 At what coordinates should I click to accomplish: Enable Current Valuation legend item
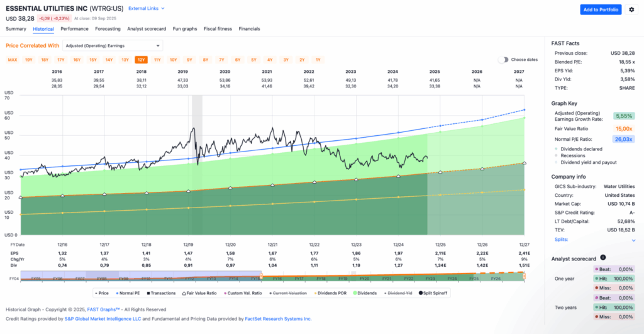(x=288, y=293)
